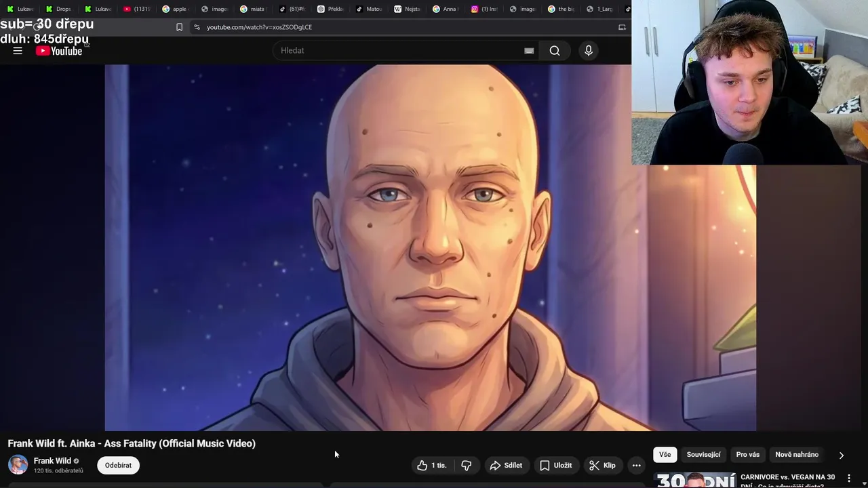Open more actions three-dot menu

[636, 466]
